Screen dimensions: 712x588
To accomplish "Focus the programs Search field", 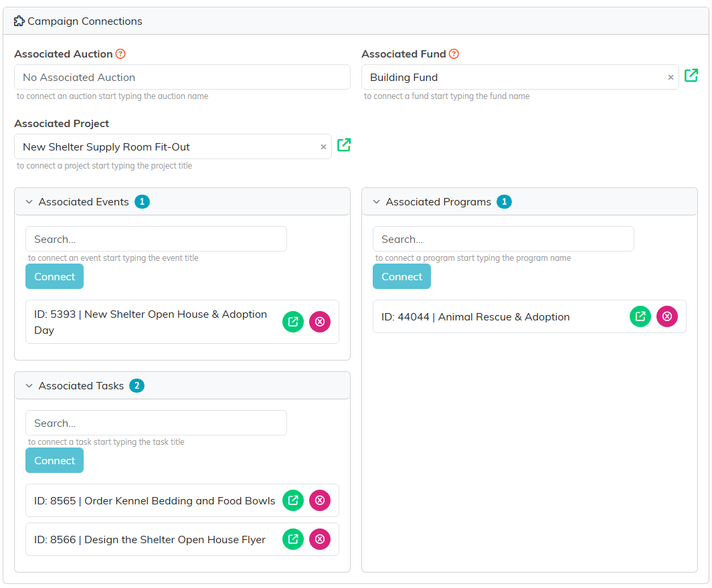I will tap(503, 239).
